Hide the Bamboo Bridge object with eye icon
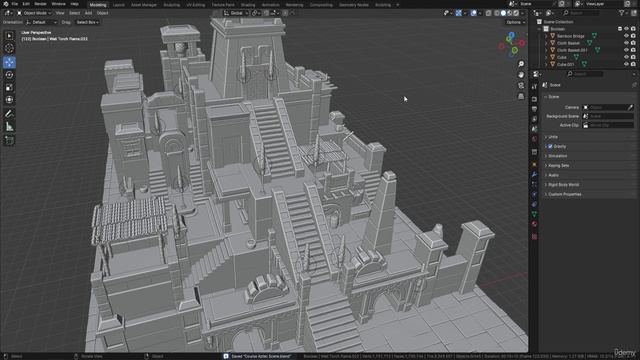Screen dimensions: 640x360 (x=626, y=36)
